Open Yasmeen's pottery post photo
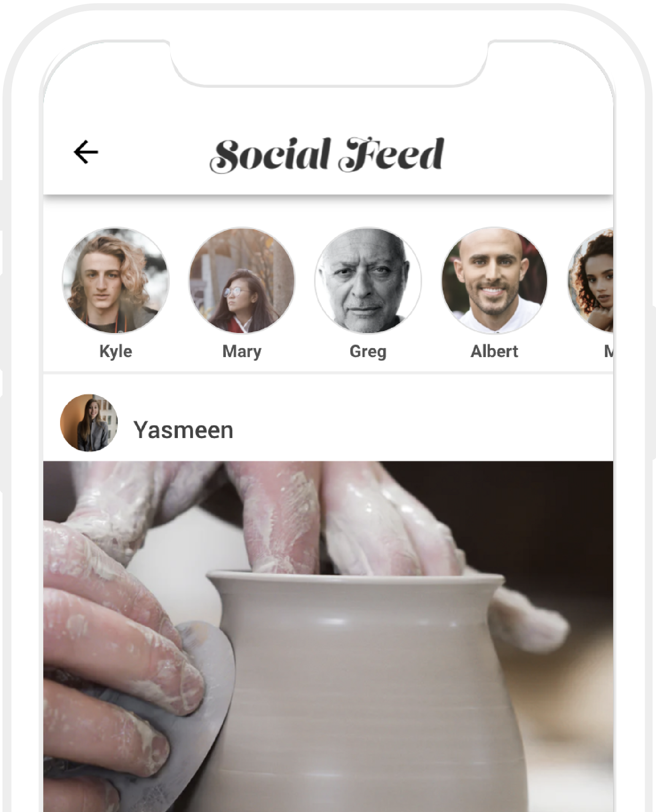The height and width of the screenshot is (812, 656). [328, 636]
